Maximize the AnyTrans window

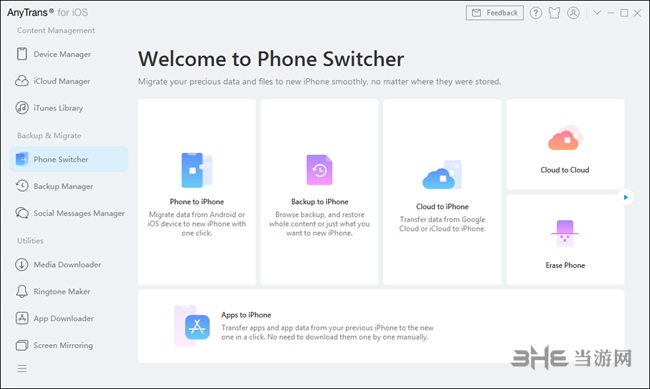click(x=624, y=13)
